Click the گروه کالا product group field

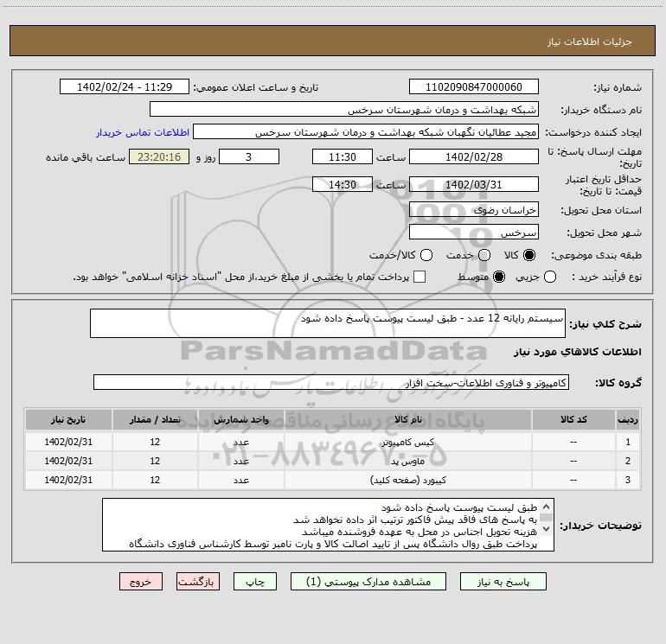click(331, 382)
